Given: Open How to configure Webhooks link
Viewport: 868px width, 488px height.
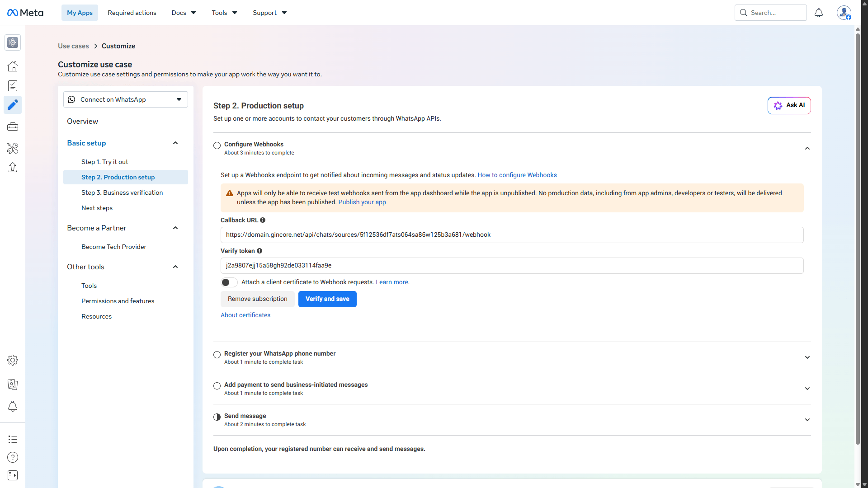Looking at the screenshot, I should [x=517, y=175].
